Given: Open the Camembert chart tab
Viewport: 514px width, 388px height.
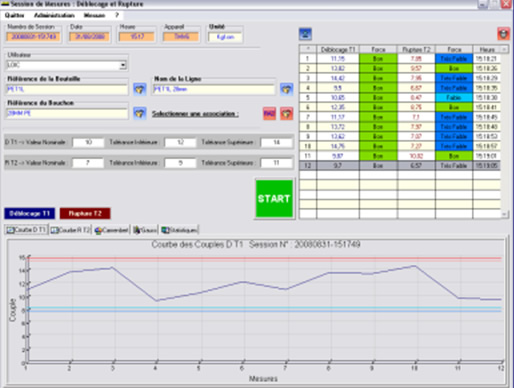Looking at the screenshot, I should pos(111,230).
